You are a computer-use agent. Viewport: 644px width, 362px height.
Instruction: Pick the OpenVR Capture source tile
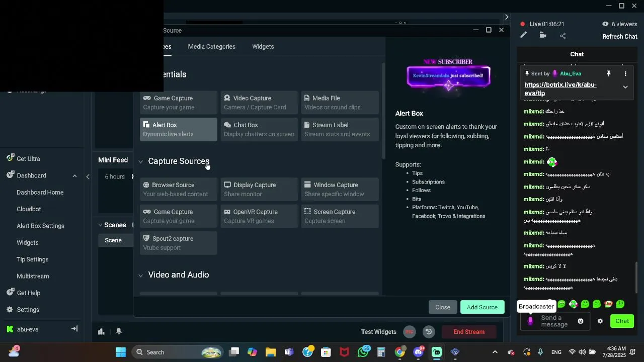pos(259,216)
